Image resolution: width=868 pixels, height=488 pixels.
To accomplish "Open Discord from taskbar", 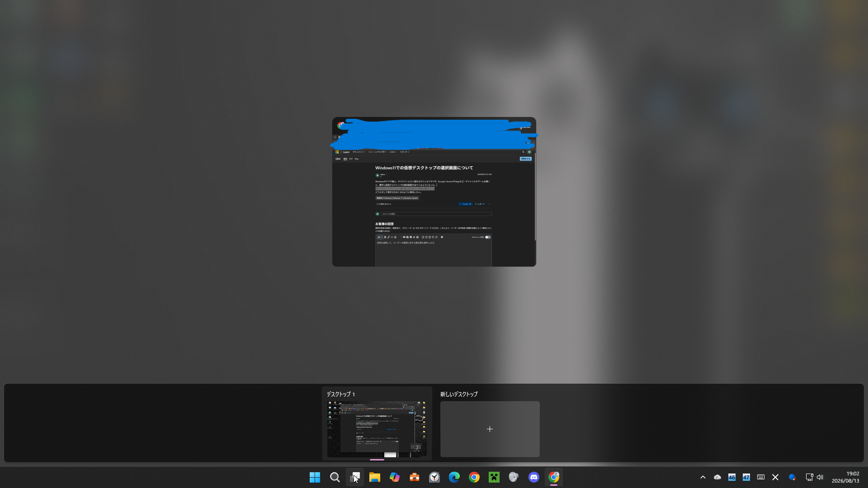I will click(x=533, y=477).
